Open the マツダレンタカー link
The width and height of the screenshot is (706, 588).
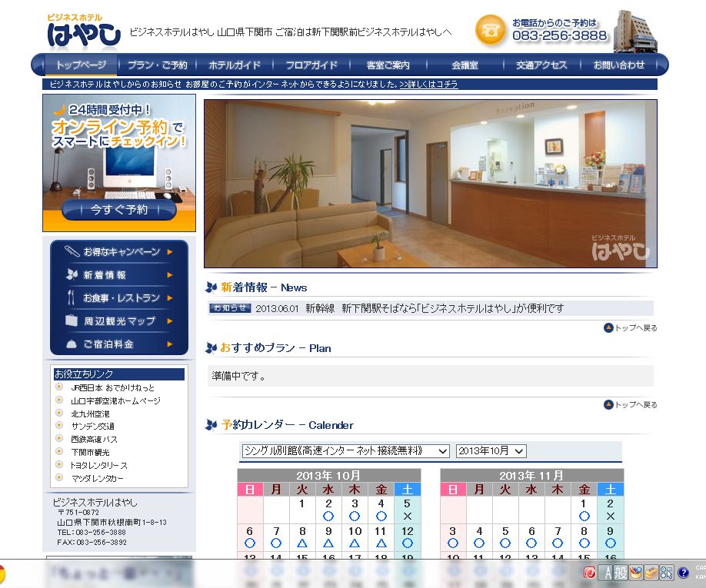[x=97, y=478]
